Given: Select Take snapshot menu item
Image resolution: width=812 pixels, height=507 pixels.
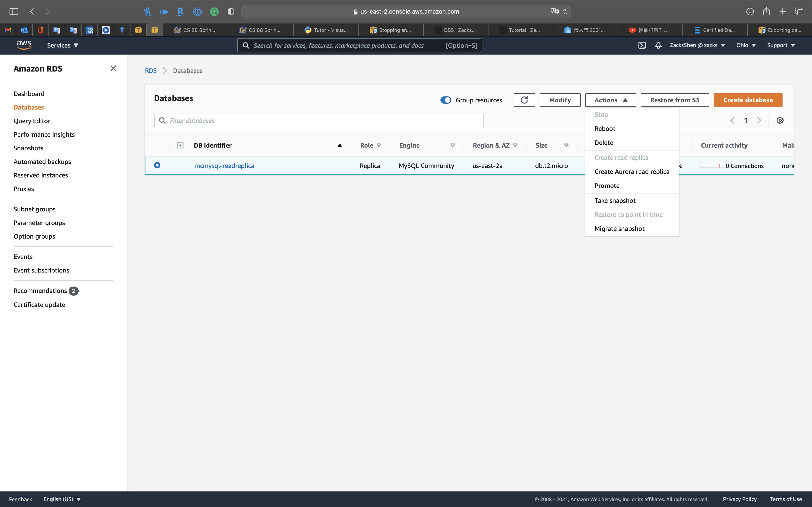Looking at the screenshot, I should pos(615,201).
